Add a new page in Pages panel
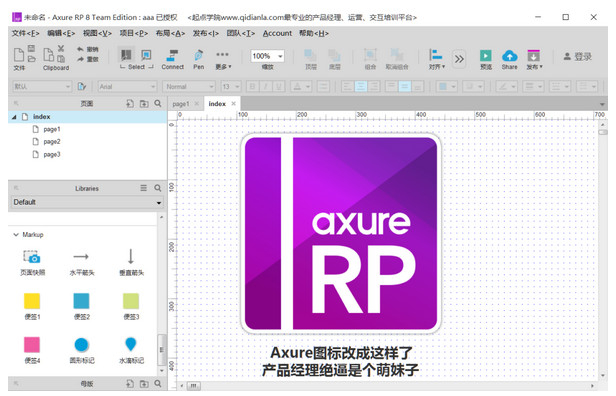 tap(130, 103)
